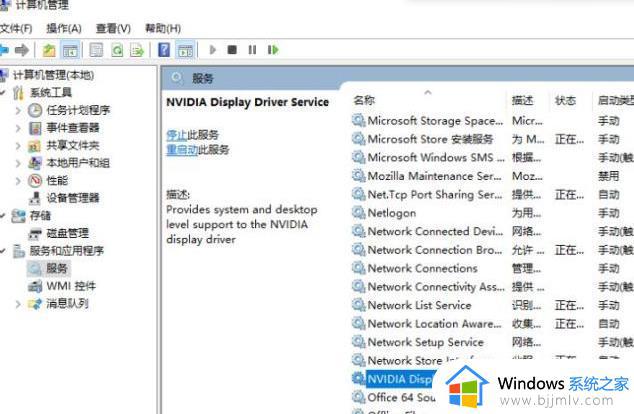Select 共享文件夹 icon in tree

[34, 146]
